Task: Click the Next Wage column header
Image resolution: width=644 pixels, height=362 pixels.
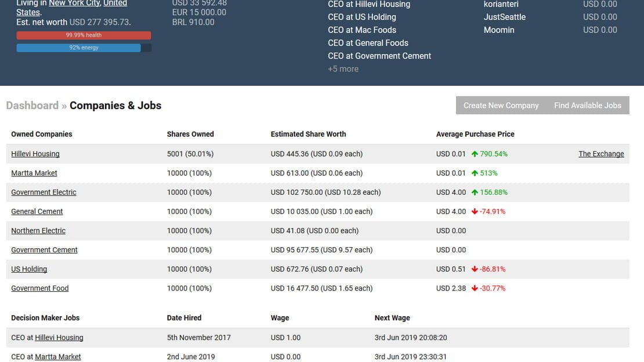Action: (392, 318)
